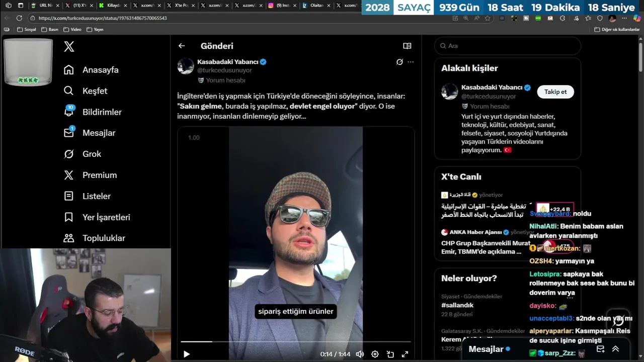Open browser extensions puzzle icon

(562, 18)
